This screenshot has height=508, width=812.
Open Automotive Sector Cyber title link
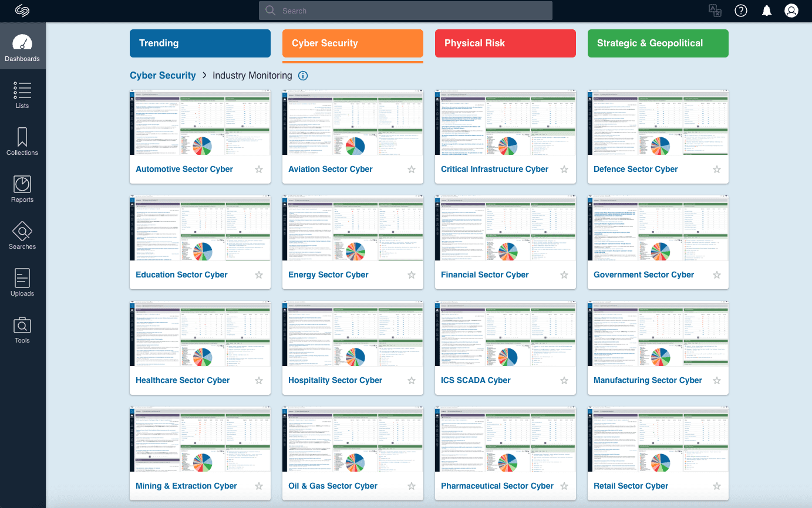pyautogui.click(x=184, y=169)
